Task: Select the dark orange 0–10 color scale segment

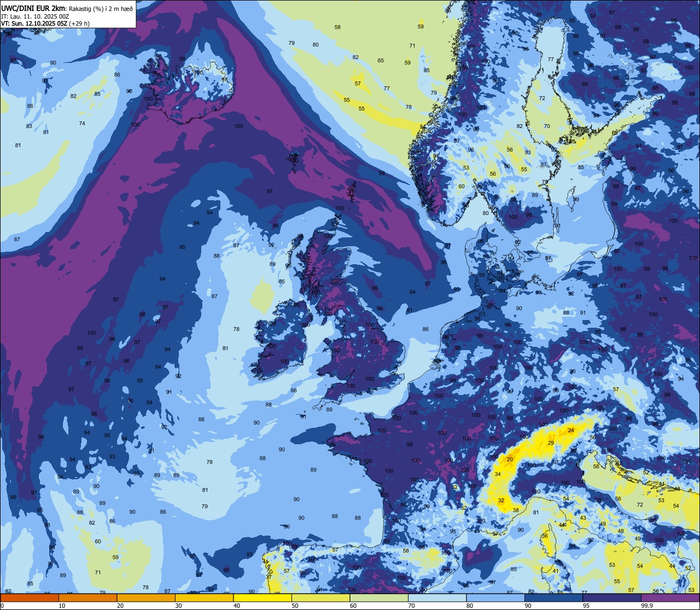Action: pos(29,597)
